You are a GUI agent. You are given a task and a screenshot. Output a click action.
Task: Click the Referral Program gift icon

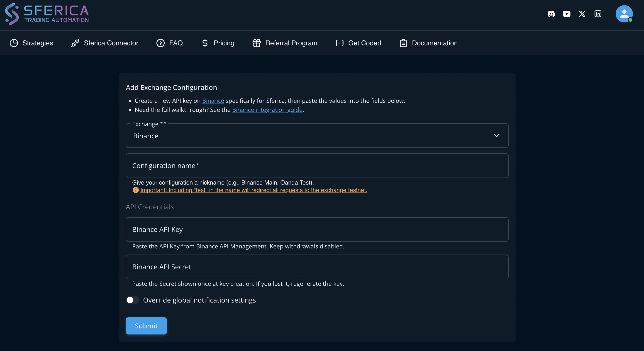256,43
